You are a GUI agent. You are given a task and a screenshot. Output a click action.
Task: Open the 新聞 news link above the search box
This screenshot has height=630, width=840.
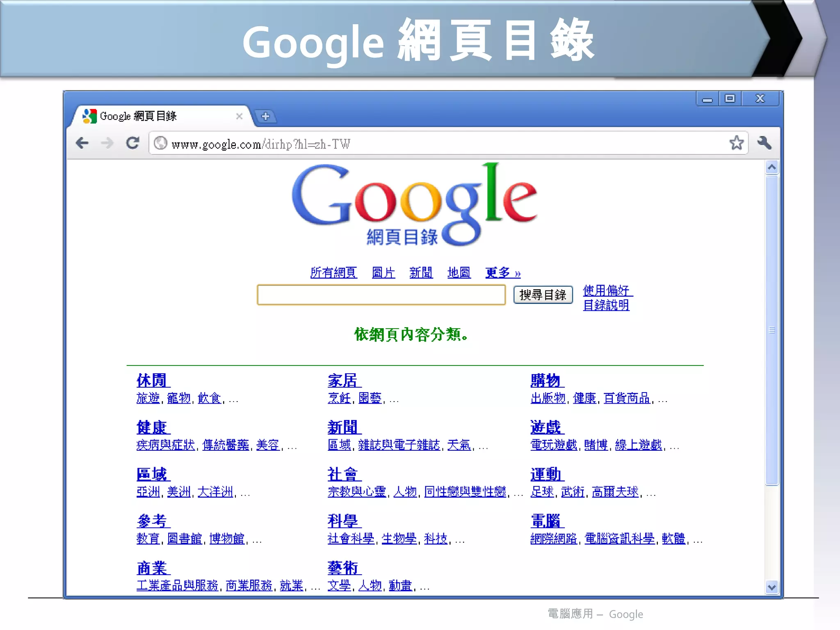421,273
